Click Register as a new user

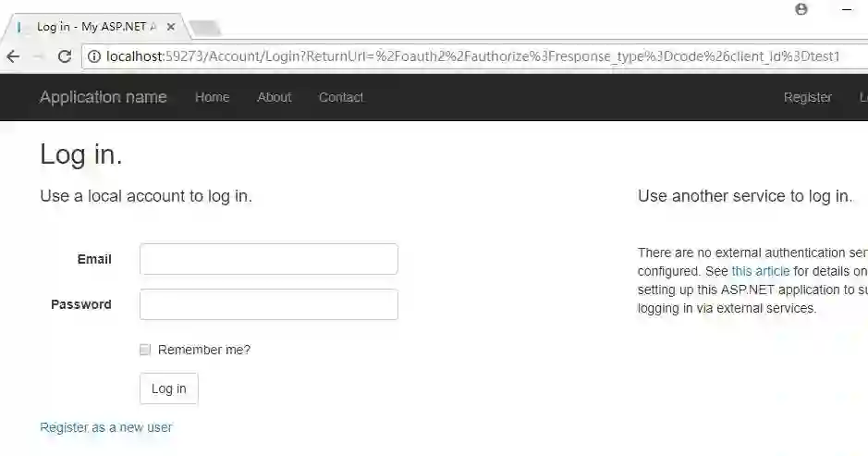pyautogui.click(x=105, y=427)
